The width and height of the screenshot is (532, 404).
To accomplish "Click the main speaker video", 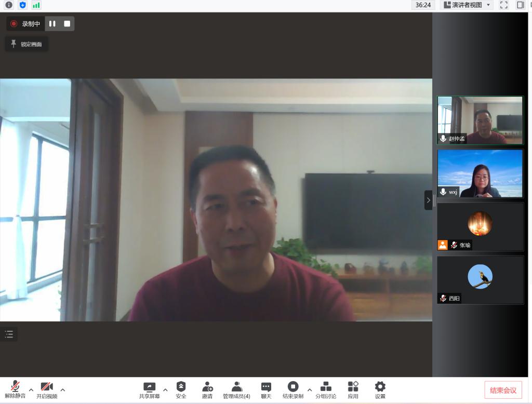I will pyautogui.click(x=216, y=200).
